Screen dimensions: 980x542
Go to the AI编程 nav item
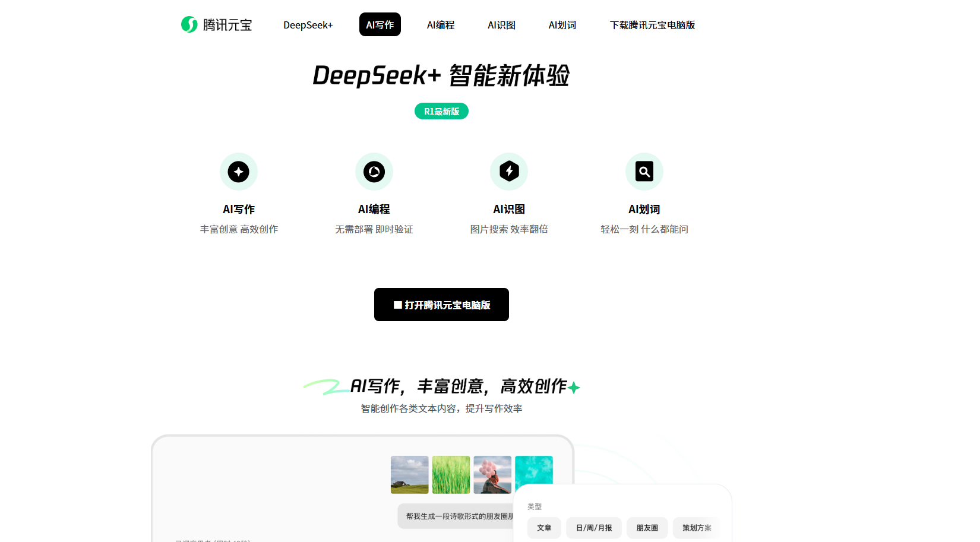pos(441,25)
